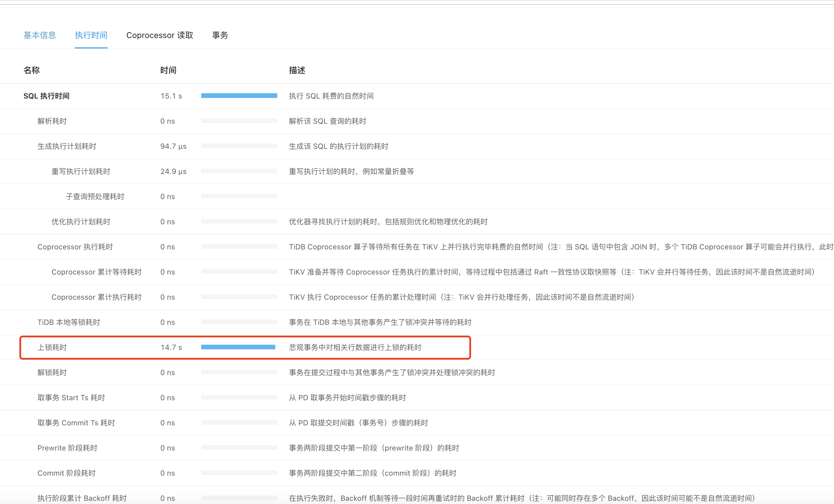Select the 子查询预处理耗时 row label
This screenshot has width=834, height=504.
(95, 197)
